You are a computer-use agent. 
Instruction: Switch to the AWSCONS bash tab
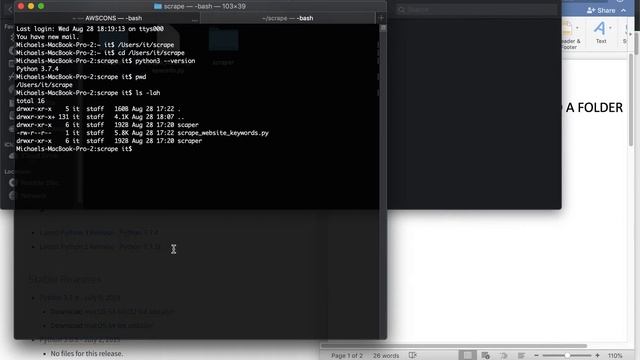108,18
